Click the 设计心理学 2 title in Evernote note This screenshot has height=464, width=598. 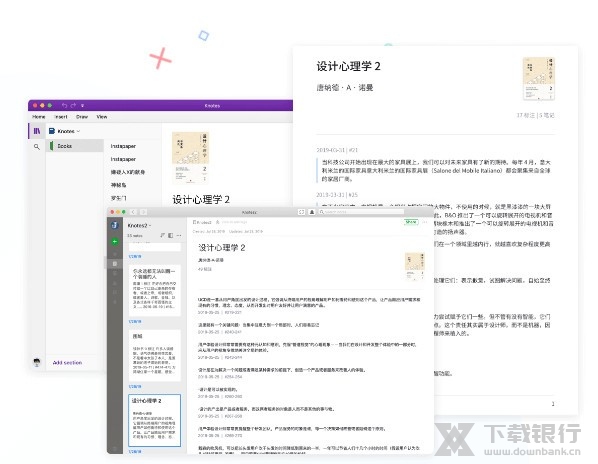click(222, 247)
